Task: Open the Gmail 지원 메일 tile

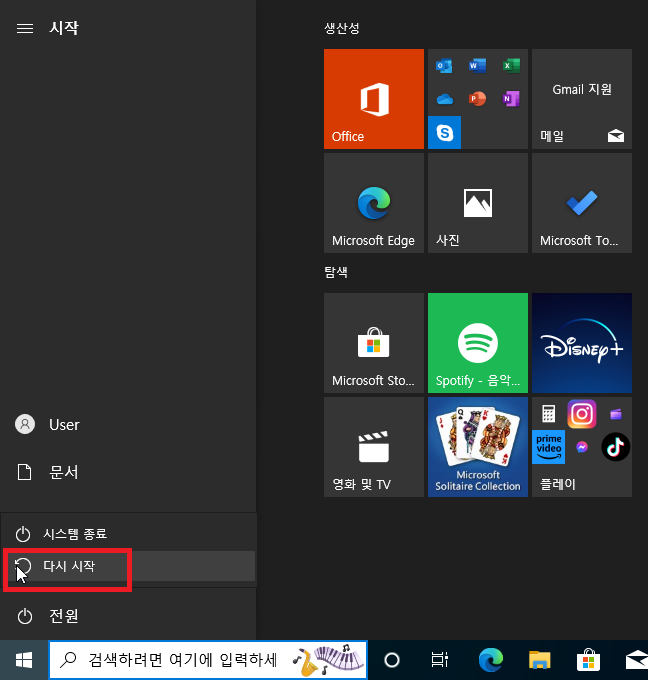Action: (x=582, y=99)
